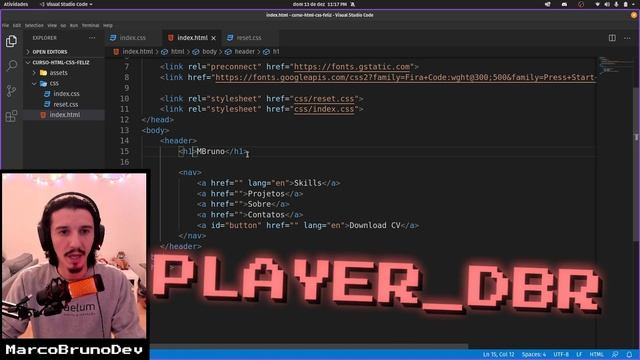Click the fonts.gstatic.com link in code

pos(351,67)
